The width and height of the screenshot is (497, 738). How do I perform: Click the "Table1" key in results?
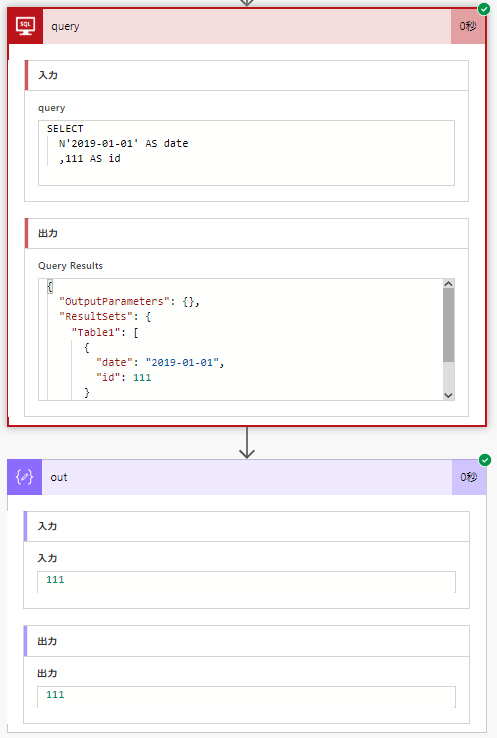pyautogui.click(x=96, y=332)
